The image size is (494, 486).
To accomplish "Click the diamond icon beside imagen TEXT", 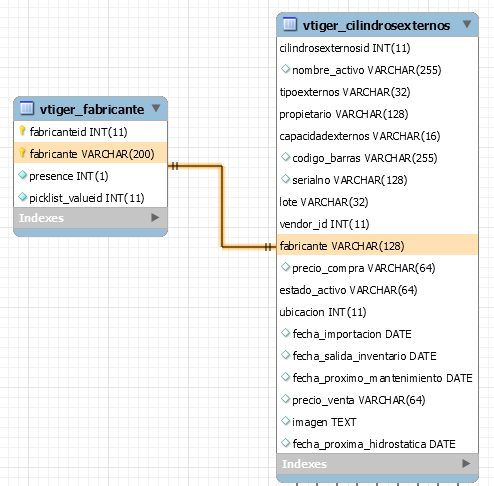I will 285,421.
